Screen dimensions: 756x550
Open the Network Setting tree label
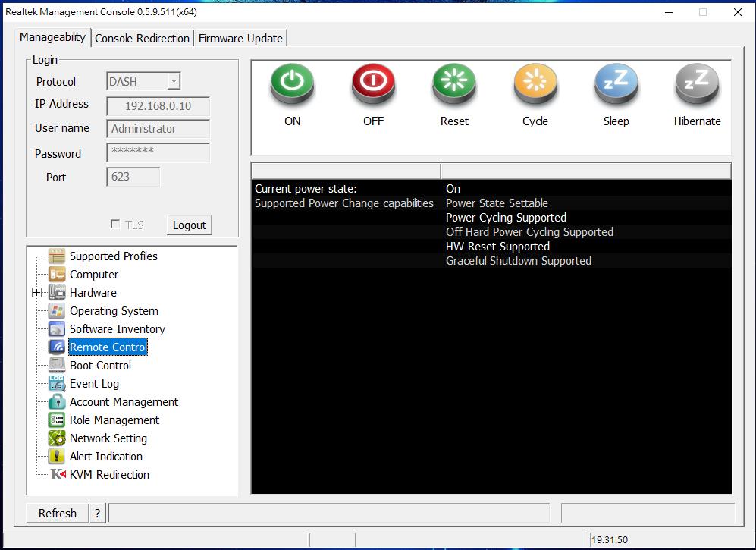(x=108, y=438)
